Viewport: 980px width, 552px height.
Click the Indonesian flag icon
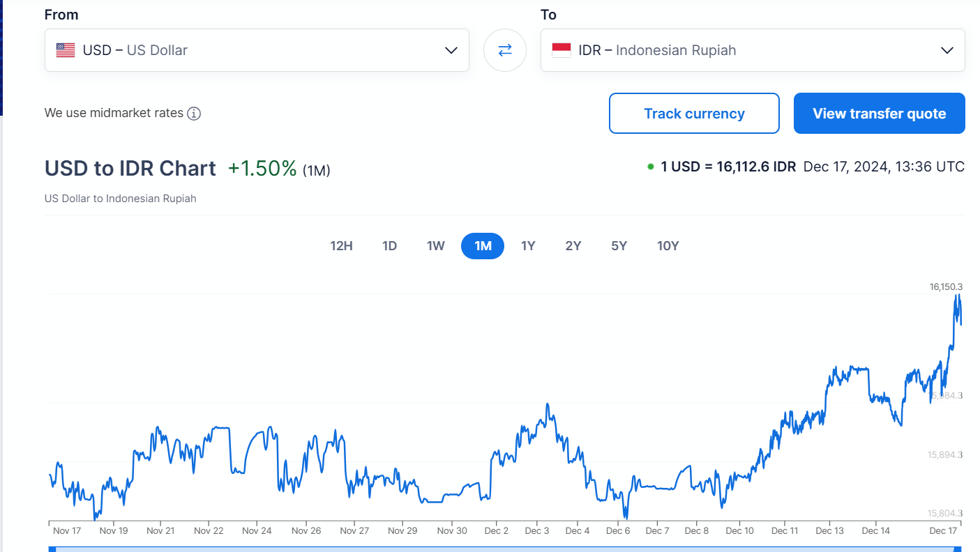561,50
